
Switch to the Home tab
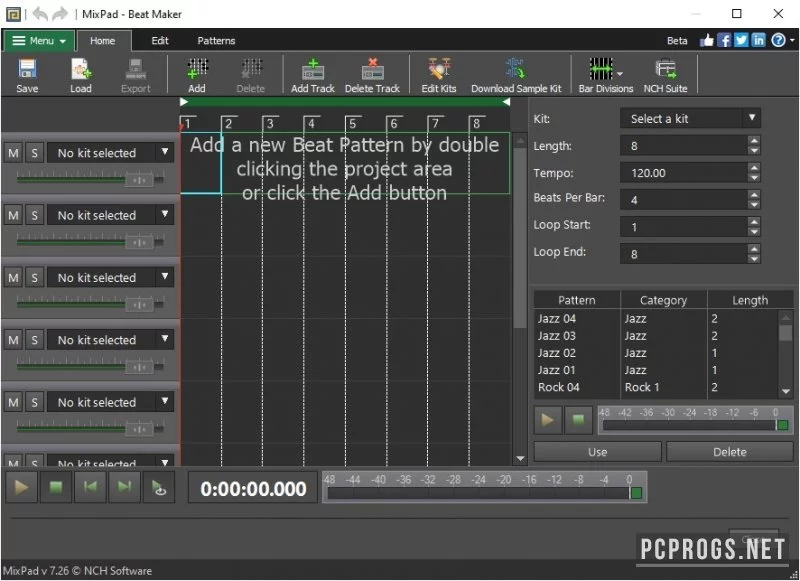click(x=103, y=41)
